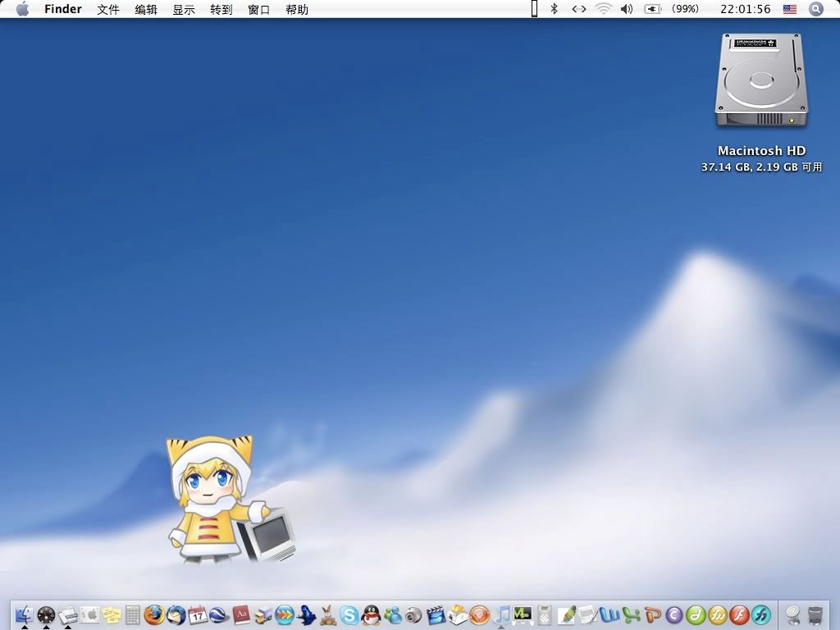Viewport: 840px width, 630px height.
Task: Open Thunderbird mail from the dock
Action: tap(176, 615)
